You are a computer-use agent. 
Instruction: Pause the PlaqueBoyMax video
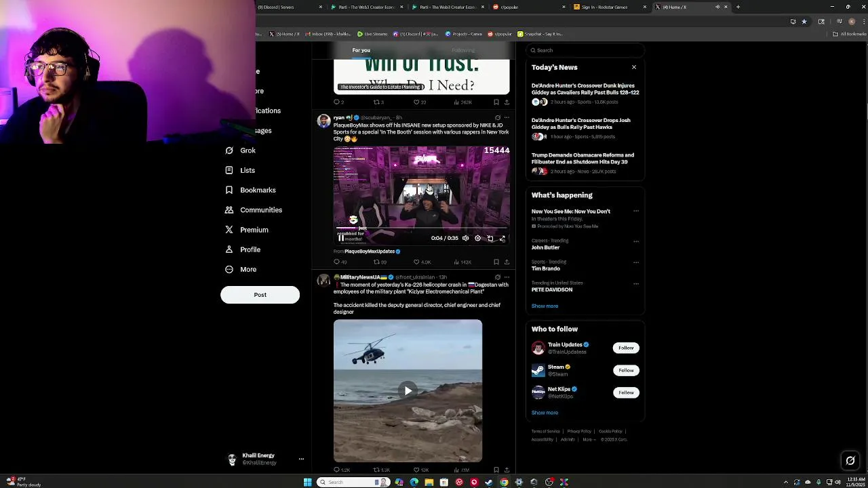[x=341, y=239]
